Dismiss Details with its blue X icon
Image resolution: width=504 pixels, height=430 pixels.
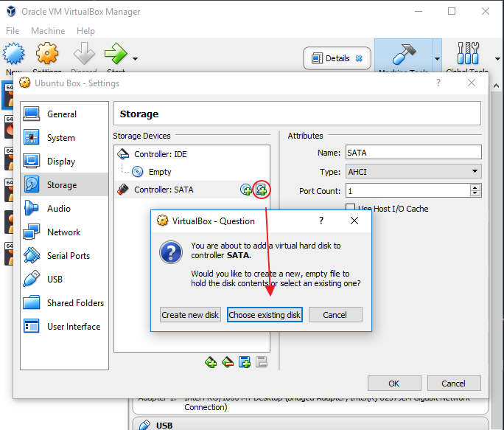pos(359,58)
